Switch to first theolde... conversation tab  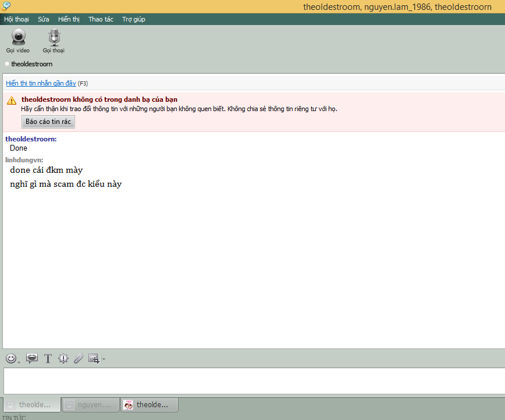coord(32,404)
